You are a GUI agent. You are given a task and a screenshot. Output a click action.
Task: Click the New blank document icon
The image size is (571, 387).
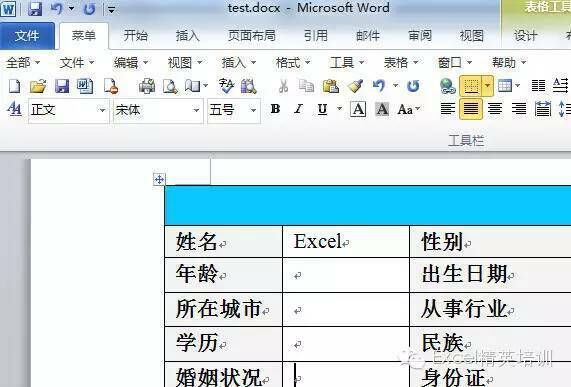click(x=14, y=86)
